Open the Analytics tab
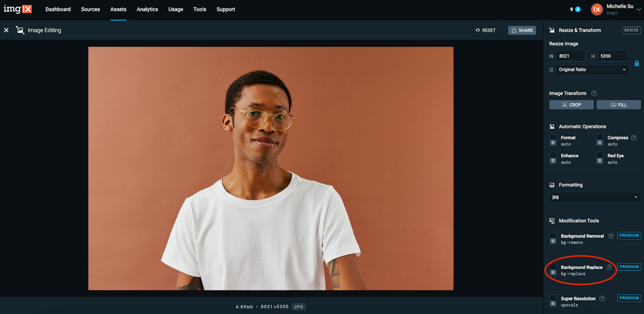The height and width of the screenshot is (314, 644). tap(147, 9)
